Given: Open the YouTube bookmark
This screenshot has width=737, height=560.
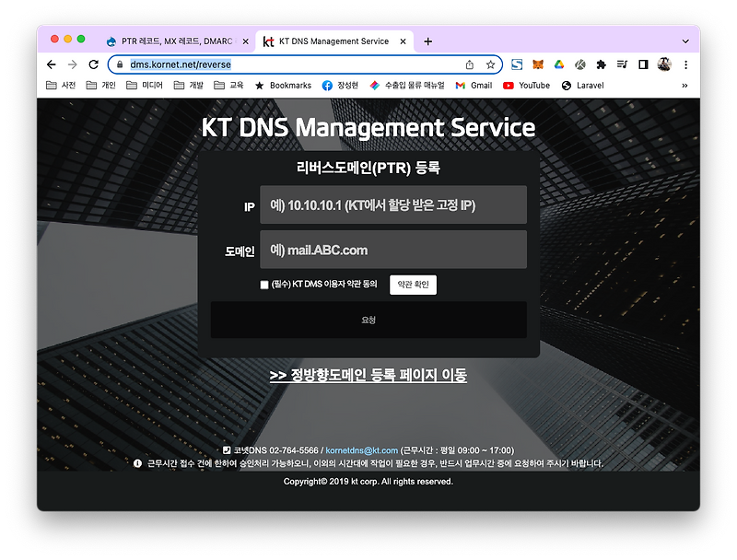Looking at the screenshot, I should [526, 86].
